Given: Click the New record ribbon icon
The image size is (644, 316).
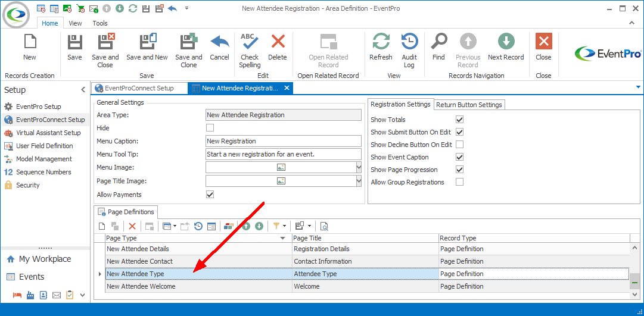Looking at the screenshot, I should 30,42.
